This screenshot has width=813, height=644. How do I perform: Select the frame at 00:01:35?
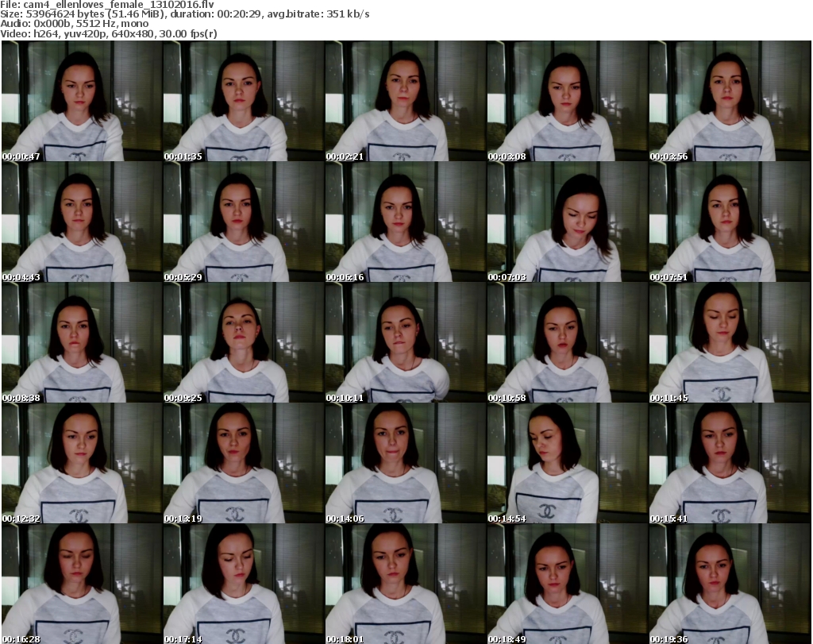(243, 101)
